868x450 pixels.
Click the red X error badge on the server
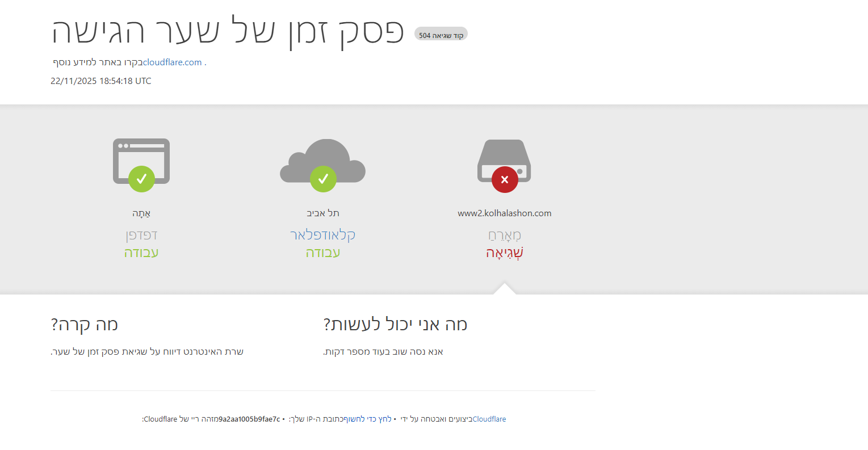tap(504, 179)
